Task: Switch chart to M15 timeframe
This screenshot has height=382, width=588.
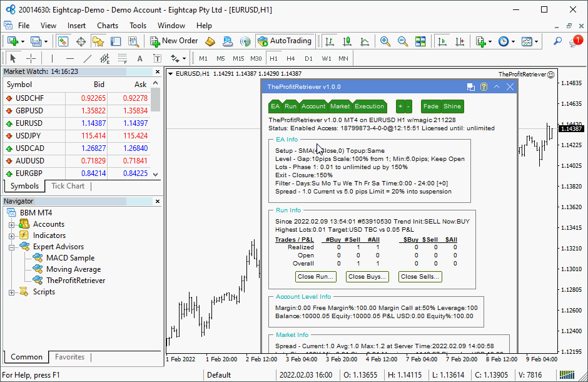Action: (x=238, y=59)
